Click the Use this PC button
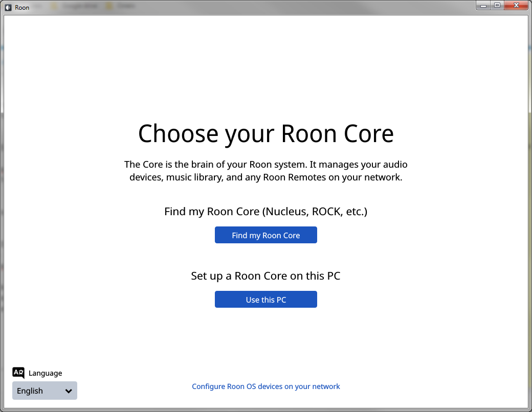This screenshot has width=532, height=412. coord(265,300)
